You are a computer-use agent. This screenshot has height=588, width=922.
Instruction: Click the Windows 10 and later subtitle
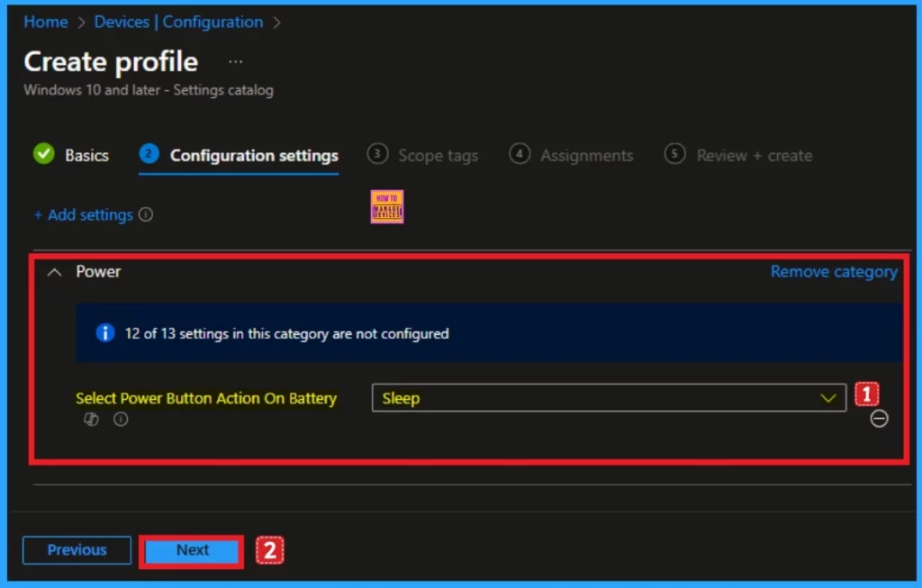click(149, 90)
